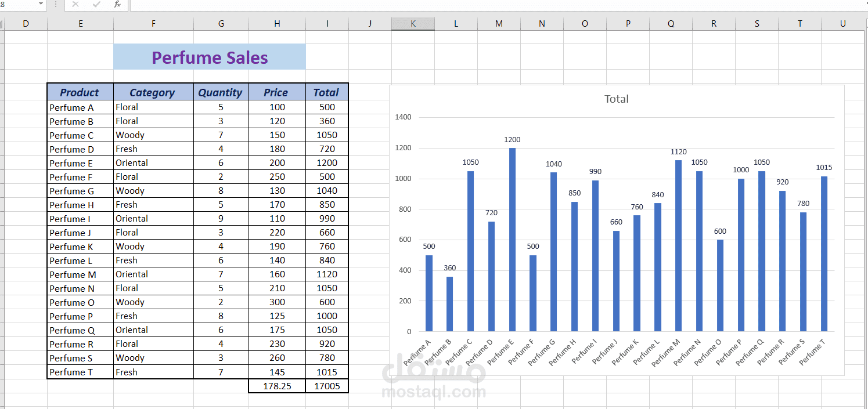Click the Category header cell
The height and width of the screenshot is (409, 868).
pyautogui.click(x=153, y=92)
